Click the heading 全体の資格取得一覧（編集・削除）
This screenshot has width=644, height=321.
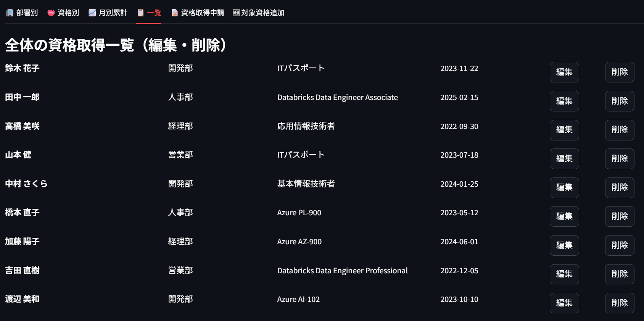point(116,45)
